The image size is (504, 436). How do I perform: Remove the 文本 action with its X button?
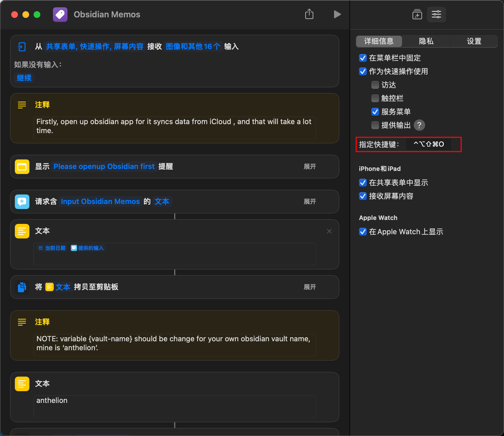(x=329, y=231)
